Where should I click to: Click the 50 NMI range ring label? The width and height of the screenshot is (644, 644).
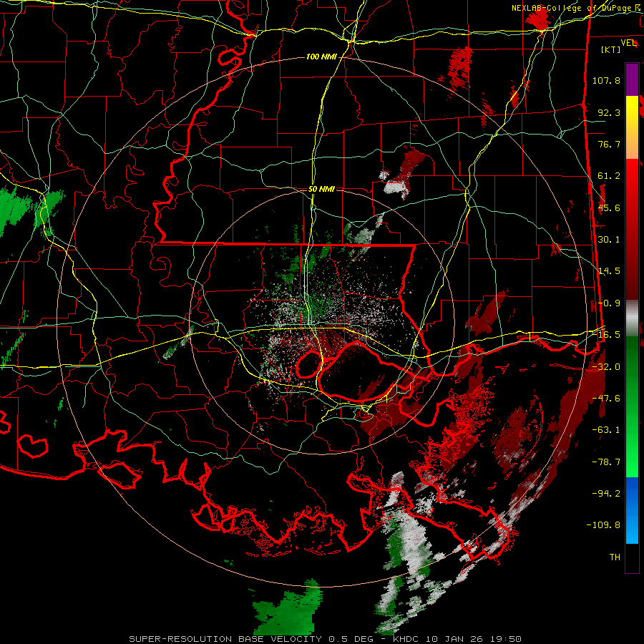point(321,190)
